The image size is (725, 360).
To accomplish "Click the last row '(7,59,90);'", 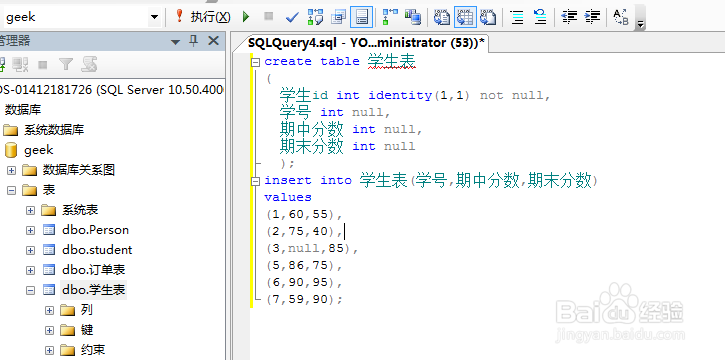I will [304, 299].
